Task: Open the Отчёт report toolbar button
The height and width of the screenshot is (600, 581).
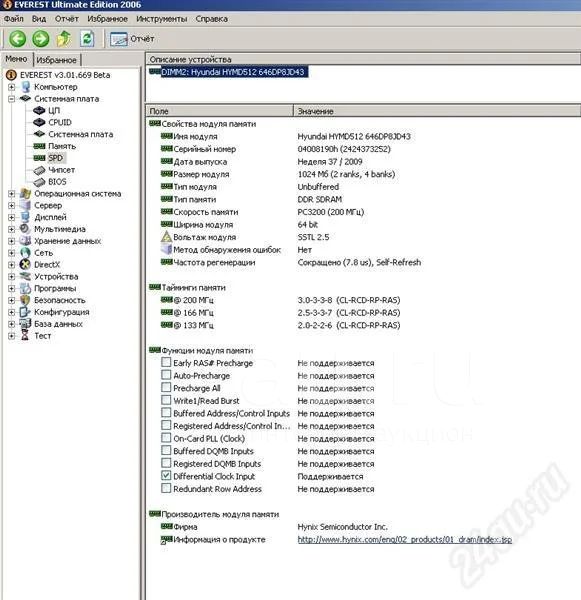Action: 132,39
